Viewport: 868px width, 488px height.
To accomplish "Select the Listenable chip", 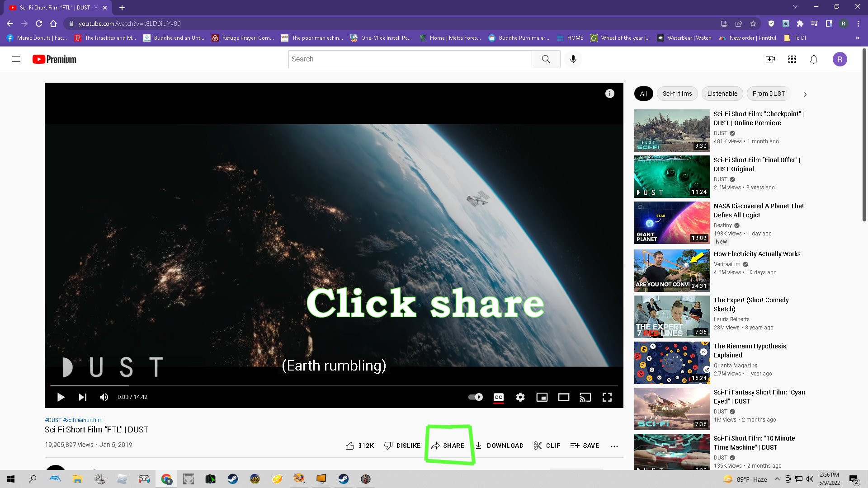I will pos(722,94).
